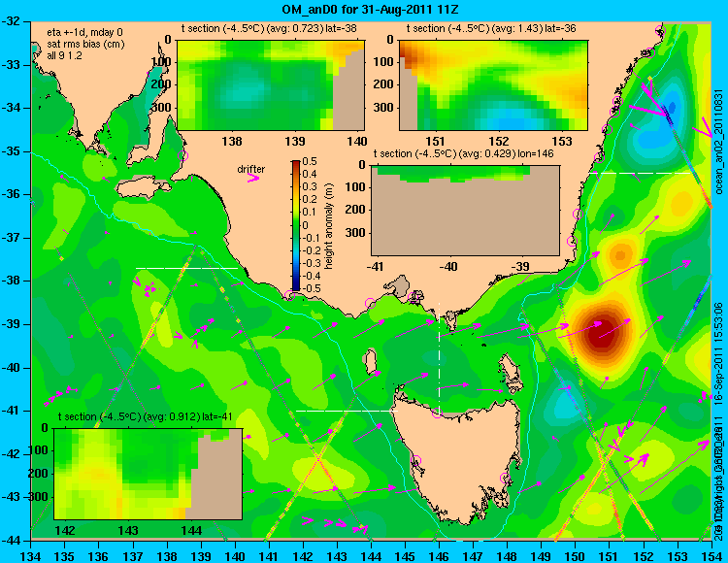Select the lat=-41 temperature section title
Image resolution: width=728 pixels, height=563 pixels.
coord(146,416)
